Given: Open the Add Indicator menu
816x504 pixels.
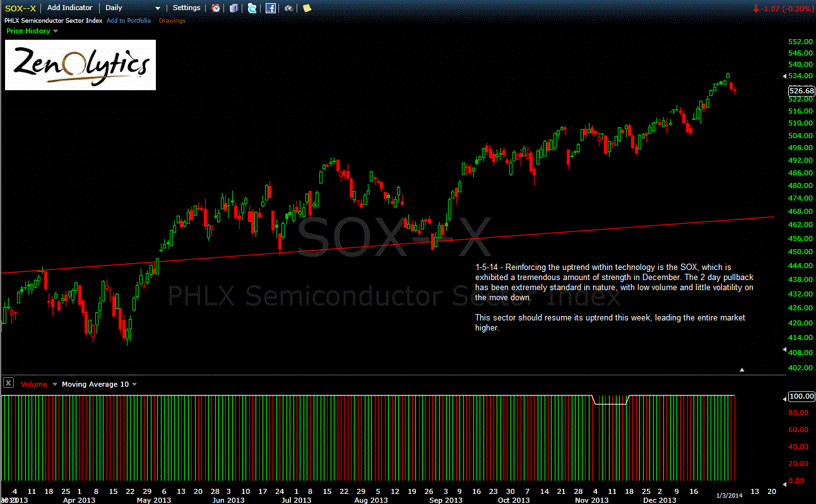Looking at the screenshot, I should point(70,8).
